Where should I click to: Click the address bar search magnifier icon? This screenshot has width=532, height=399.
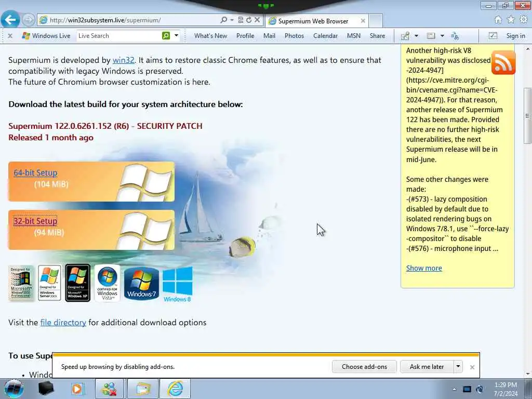click(223, 20)
